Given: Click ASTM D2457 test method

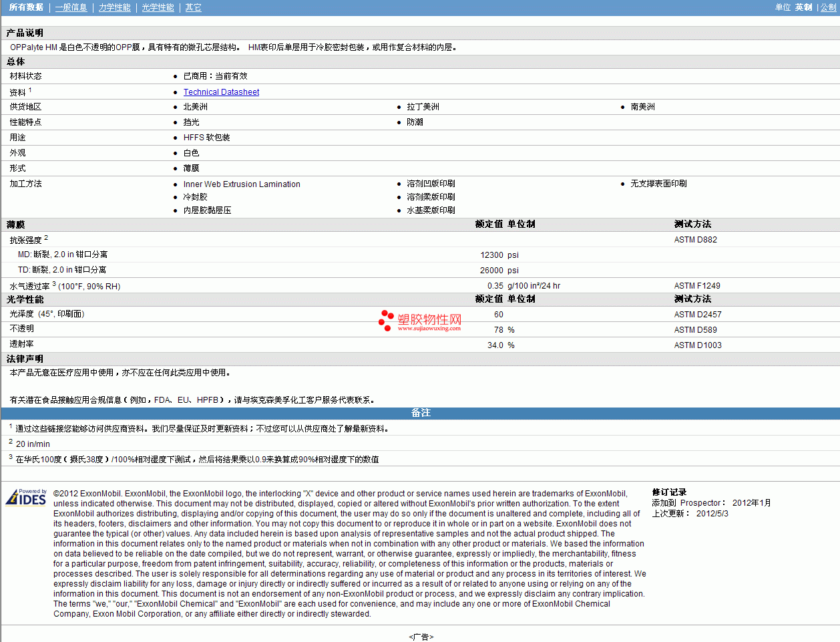Looking at the screenshot, I should pos(698,315).
